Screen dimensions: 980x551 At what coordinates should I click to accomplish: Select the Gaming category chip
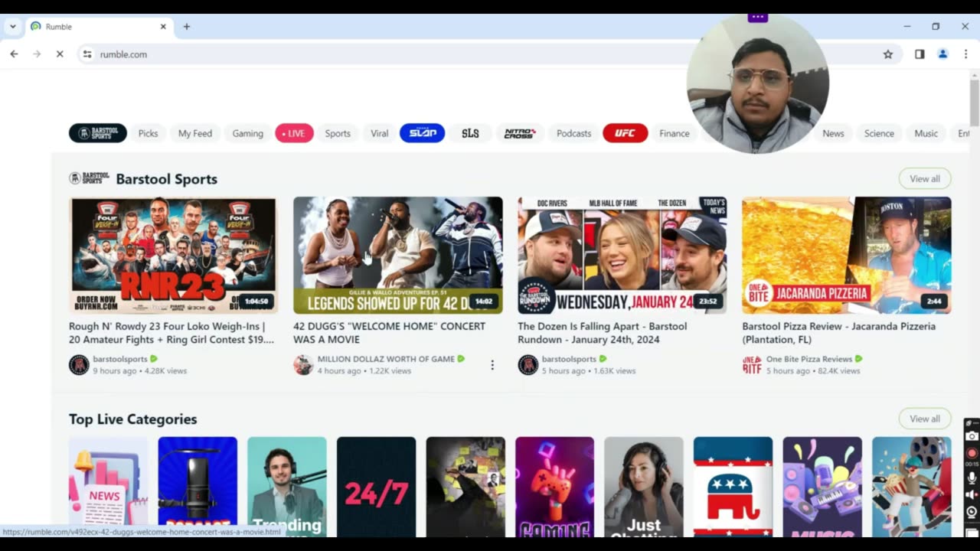pos(247,133)
